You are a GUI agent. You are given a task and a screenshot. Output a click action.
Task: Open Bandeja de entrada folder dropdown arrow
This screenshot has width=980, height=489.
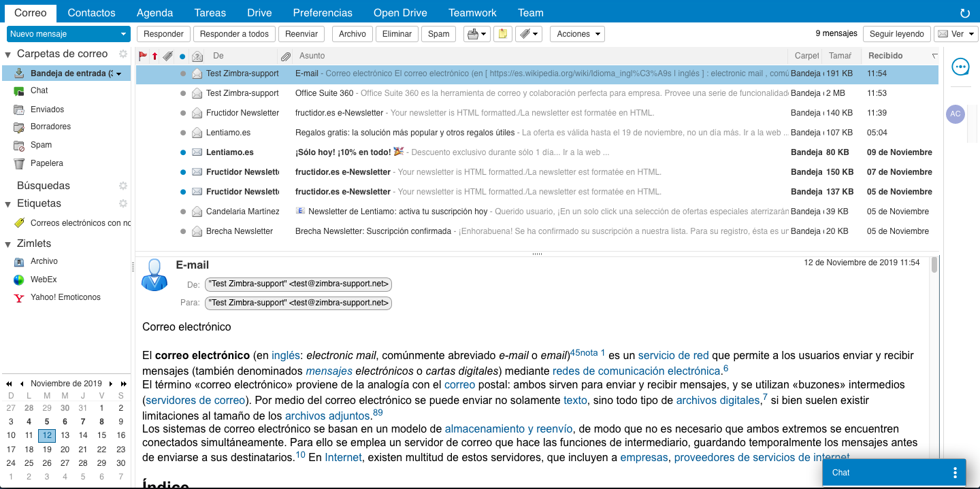119,73
